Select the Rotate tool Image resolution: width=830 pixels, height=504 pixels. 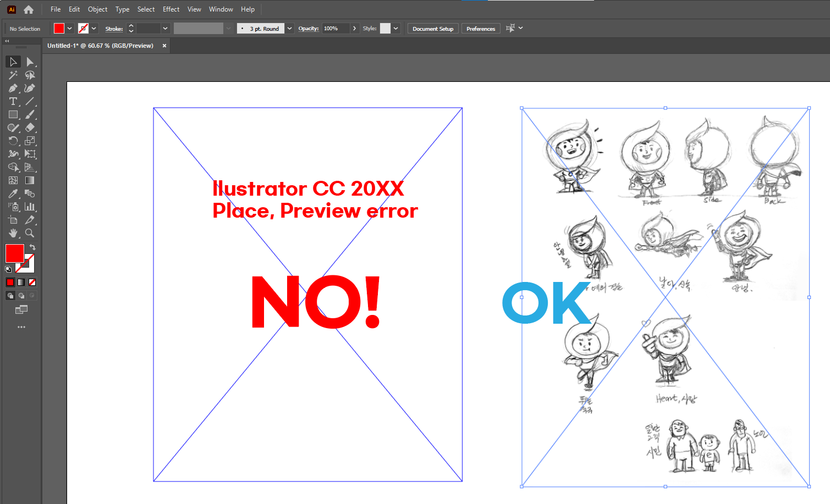(13, 141)
